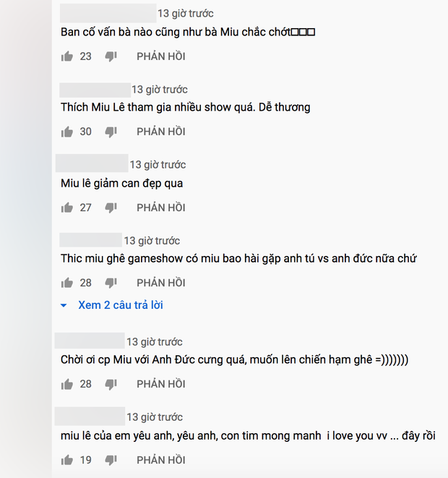
Task: Dislike the 'miu lê của em' comment
Action: (111, 461)
